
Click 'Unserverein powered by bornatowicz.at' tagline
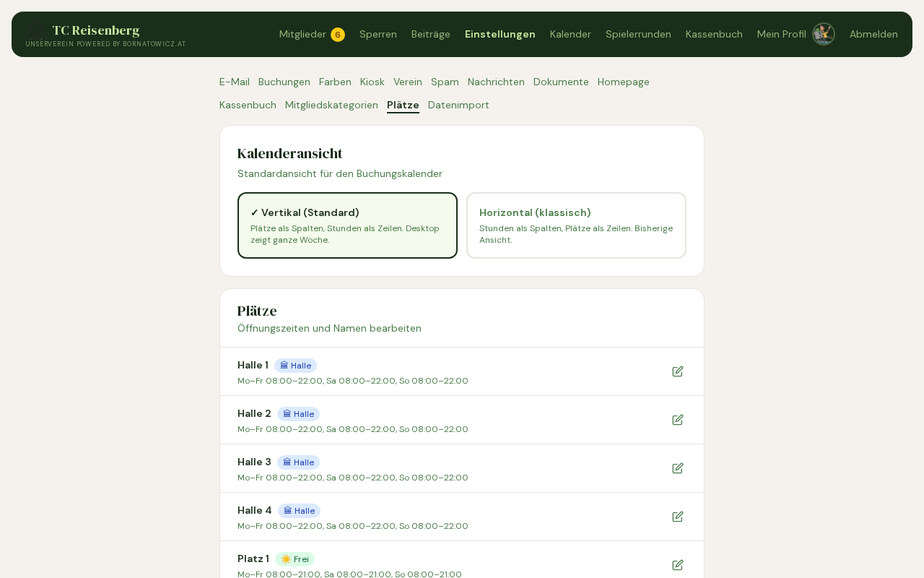(106, 44)
